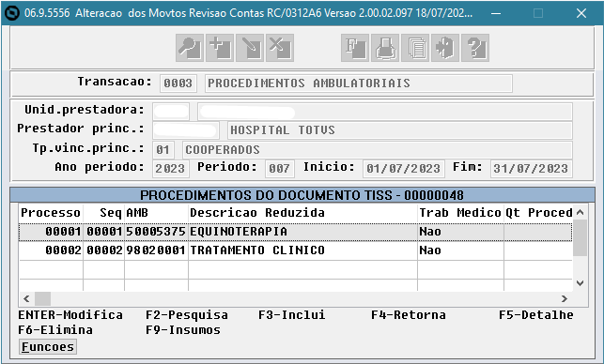
Task: Click the F functions toolbar icon
Action: pos(355,48)
